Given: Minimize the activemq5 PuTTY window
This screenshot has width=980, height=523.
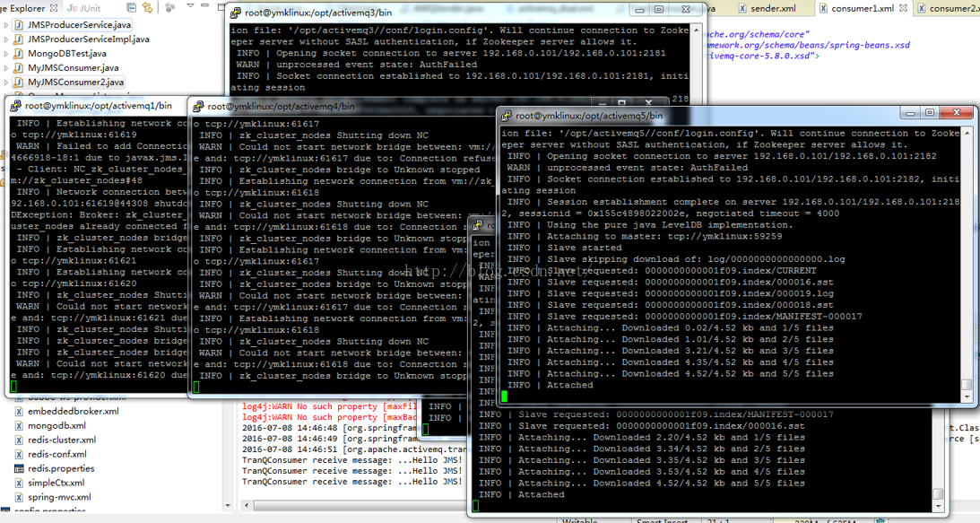Looking at the screenshot, I should (x=911, y=113).
